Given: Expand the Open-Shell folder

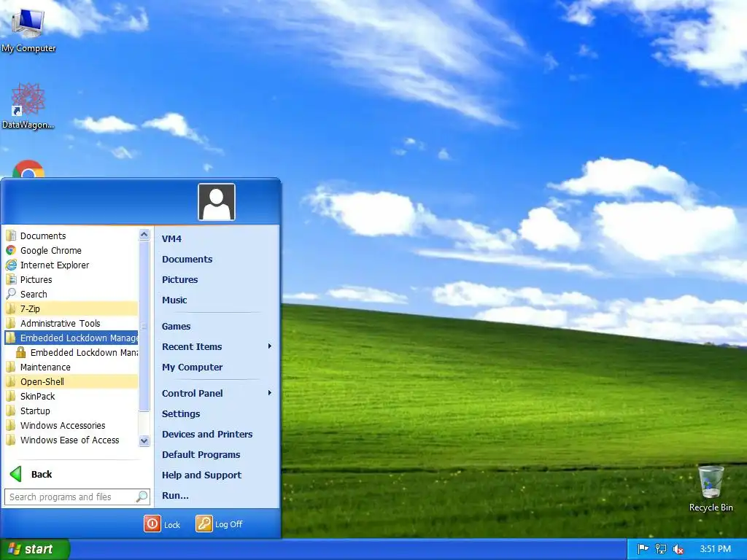Looking at the screenshot, I should pos(71,382).
